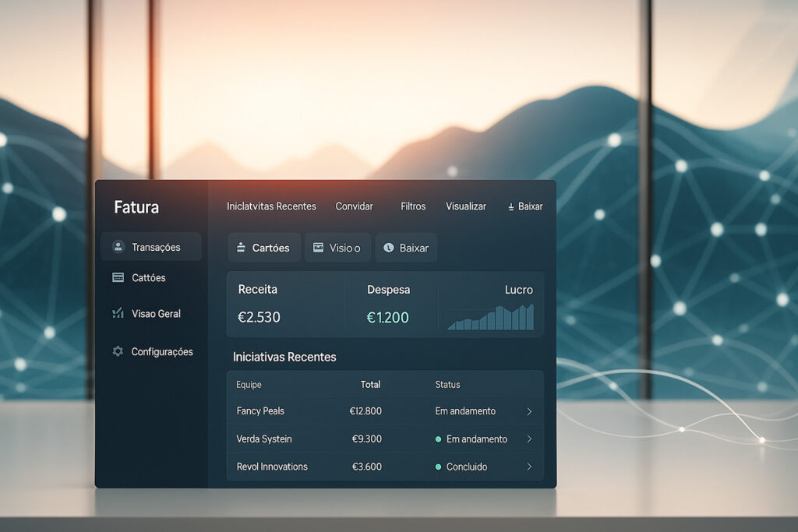Open the Iniciatvitas Recentes top menu item
Viewport: 798px width, 532px height.
[271, 206]
